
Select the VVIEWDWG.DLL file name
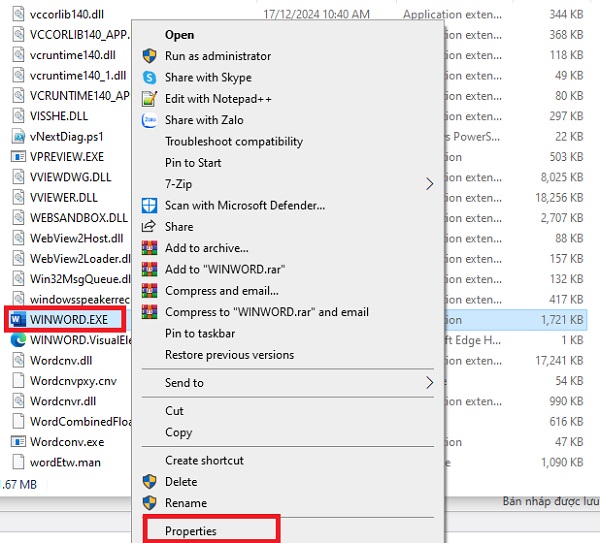(x=70, y=177)
